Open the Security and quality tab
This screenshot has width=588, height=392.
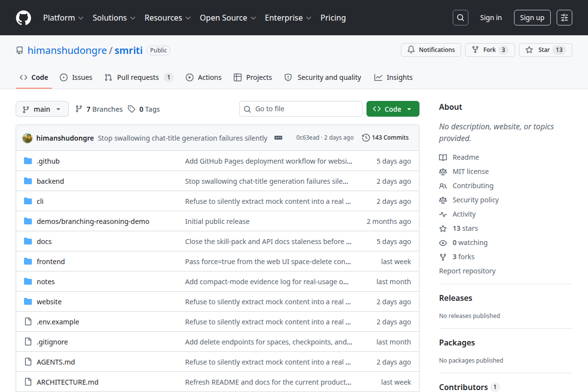click(x=323, y=77)
